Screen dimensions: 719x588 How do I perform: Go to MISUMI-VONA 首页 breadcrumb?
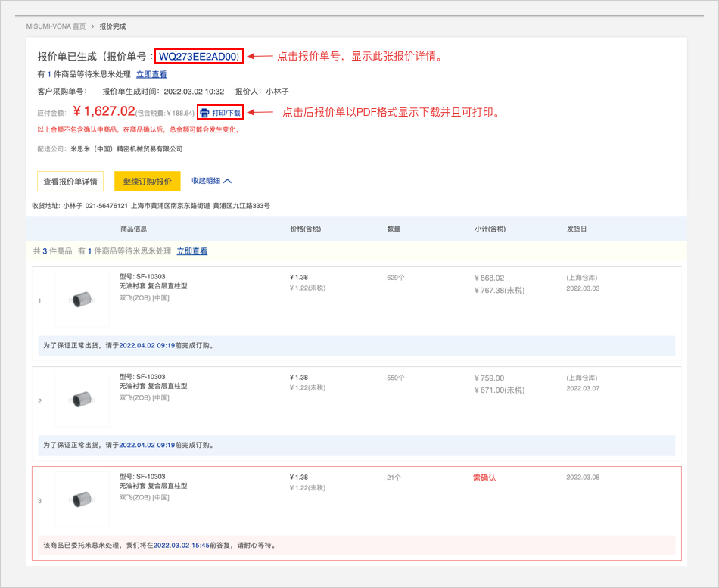click(x=55, y=26)
